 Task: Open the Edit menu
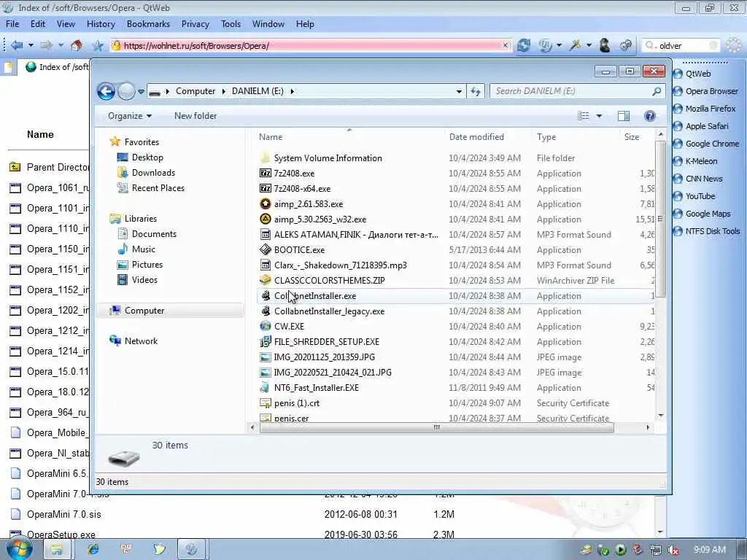pyautogui.click(x=38, y=24)
